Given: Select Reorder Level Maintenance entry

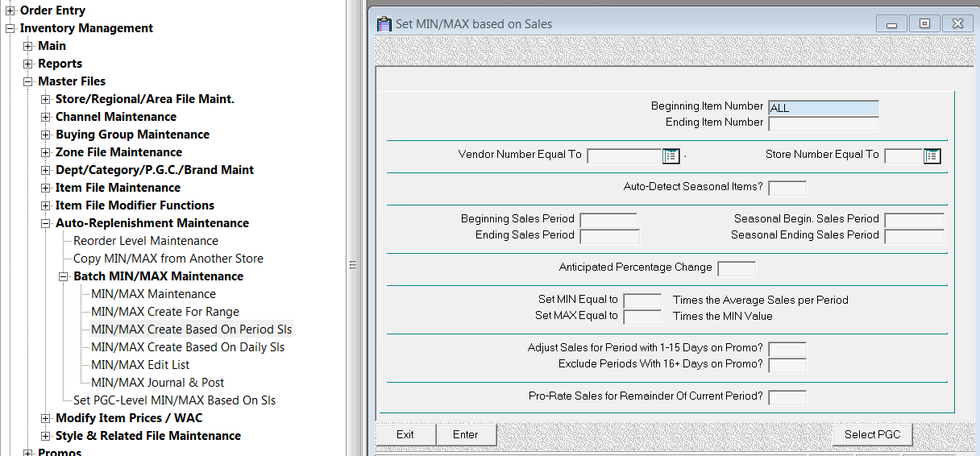Looking at the screenshot, I should coord(145,241).
